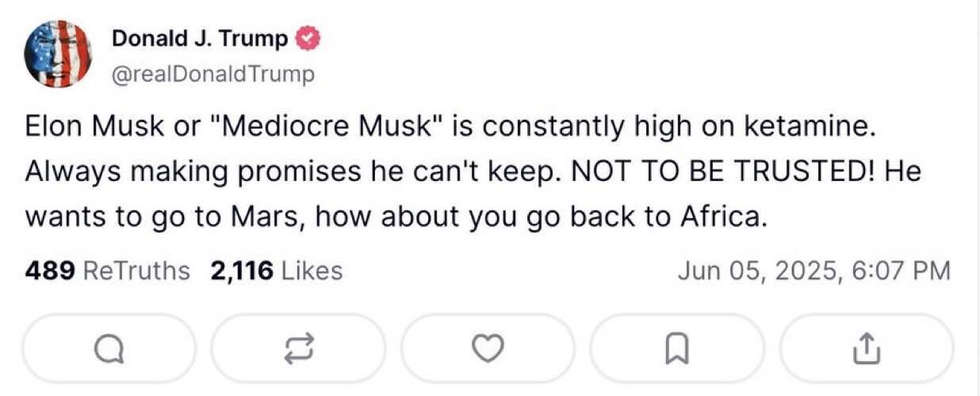980x396 pixels.
Task: ReTruth this post with the arrows icon
Action: point(300,347)
